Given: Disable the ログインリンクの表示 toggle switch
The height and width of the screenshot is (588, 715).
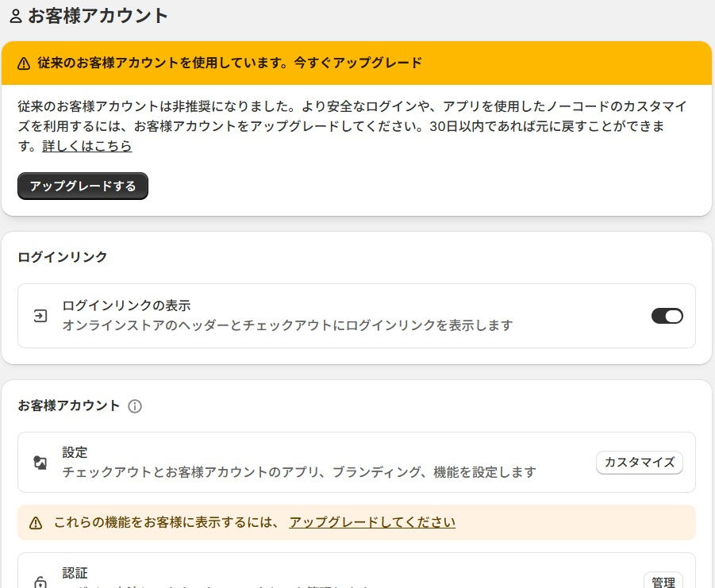Looking at the screenshot, I should [x=667, y=316].
